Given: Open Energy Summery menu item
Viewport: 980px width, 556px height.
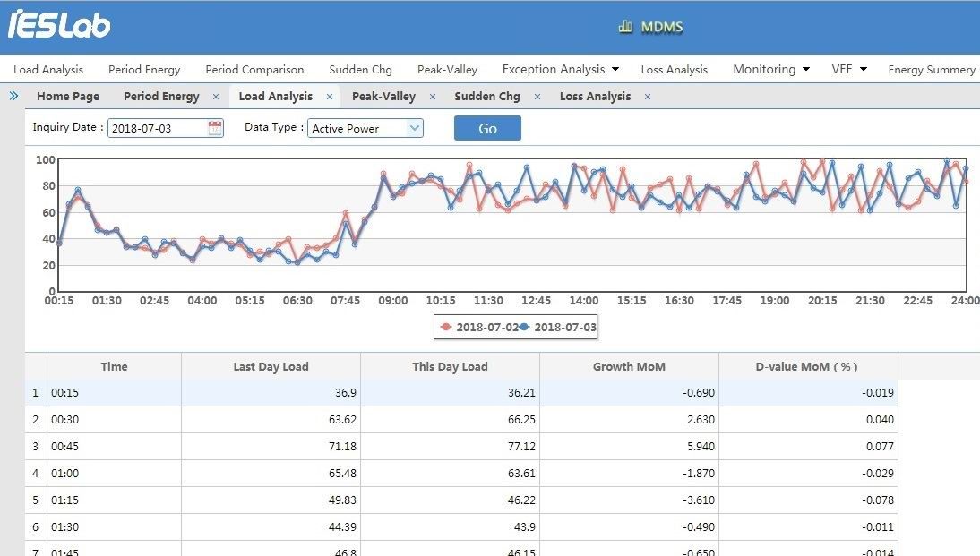Looking at the screenshot, I should (x=932, y=69).
